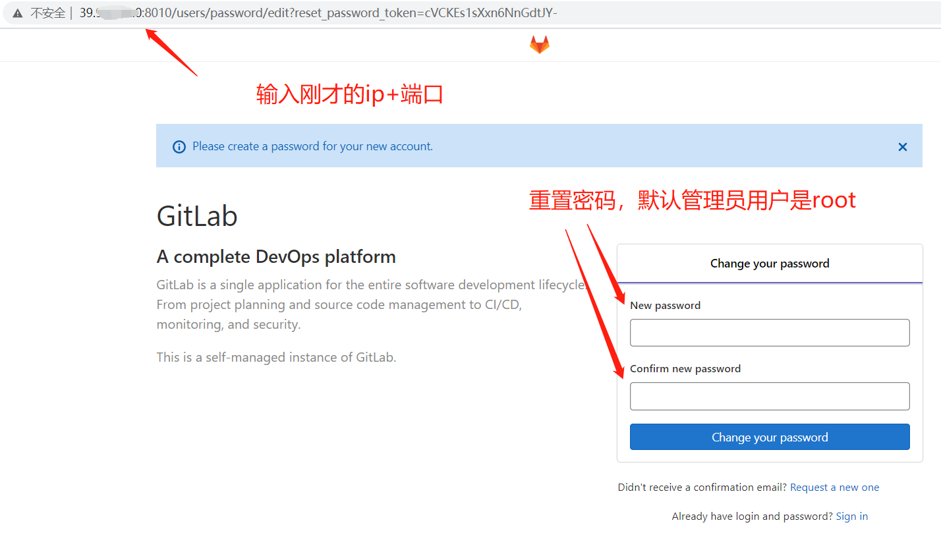
Task: Click the large GitLab heading
Action: (x=196, y=215)
